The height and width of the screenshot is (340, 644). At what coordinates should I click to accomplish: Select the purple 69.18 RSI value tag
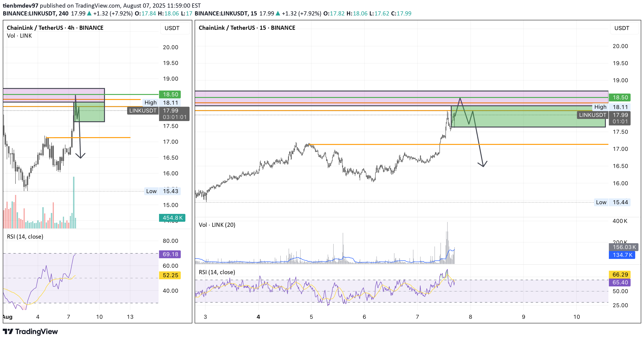[x=170, y=254]
